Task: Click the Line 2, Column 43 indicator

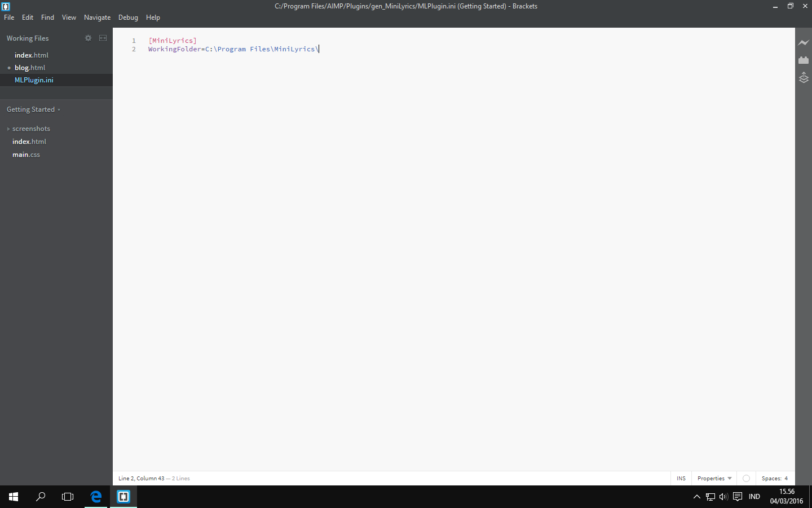Action: (141, 478)
